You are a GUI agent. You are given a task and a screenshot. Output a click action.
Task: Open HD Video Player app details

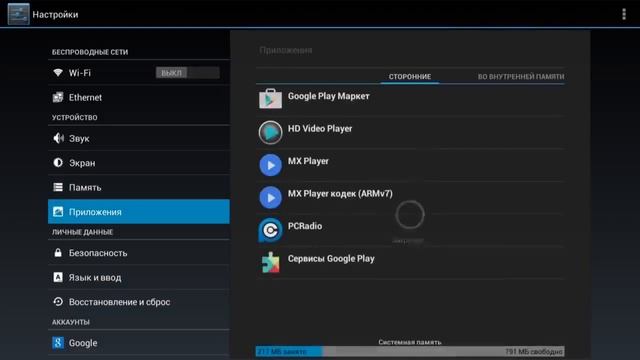pos(411,133)
